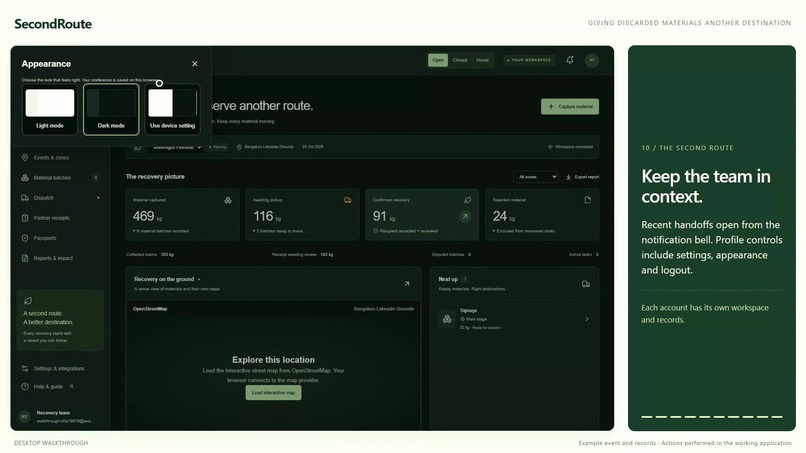Screen dimensions: 806x453
Task: Open the All zones dropdown
Action: tap(535, 177)
